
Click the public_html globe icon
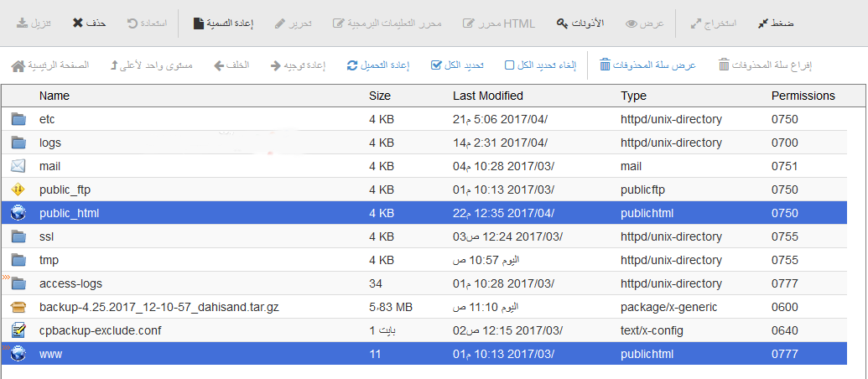click(x=18, y=212)
